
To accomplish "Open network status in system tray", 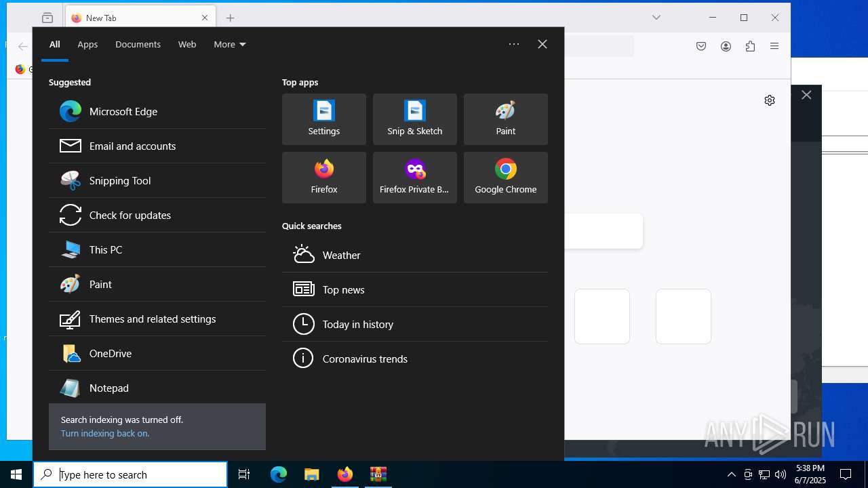I will click(764, 474).
